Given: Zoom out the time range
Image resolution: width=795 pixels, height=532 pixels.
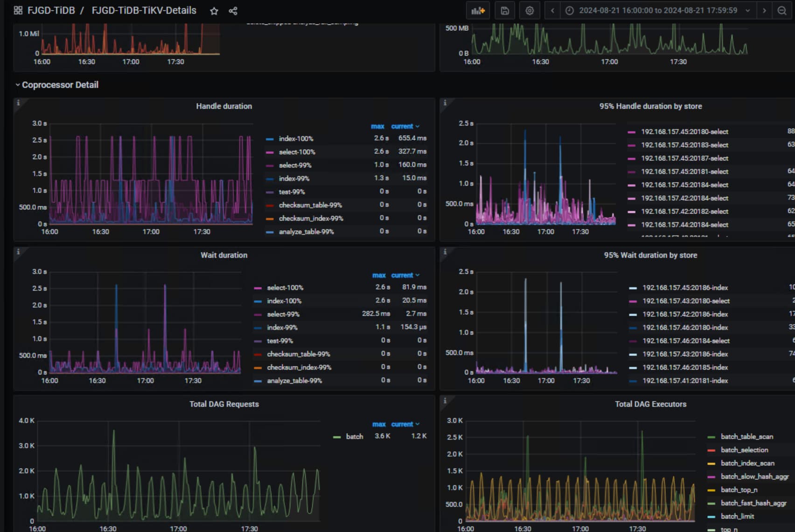Looking at the screenshot, I should point(782,11).
